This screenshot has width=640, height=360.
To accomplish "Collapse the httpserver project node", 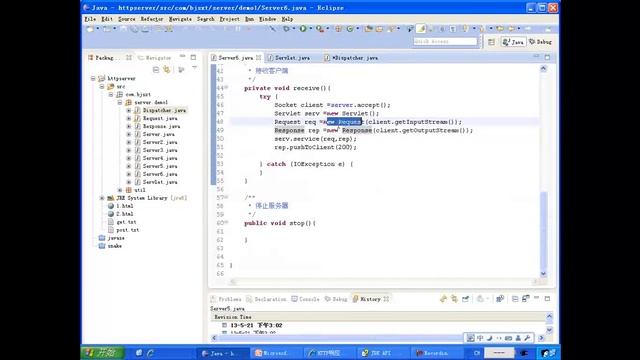I will [93, 78].
